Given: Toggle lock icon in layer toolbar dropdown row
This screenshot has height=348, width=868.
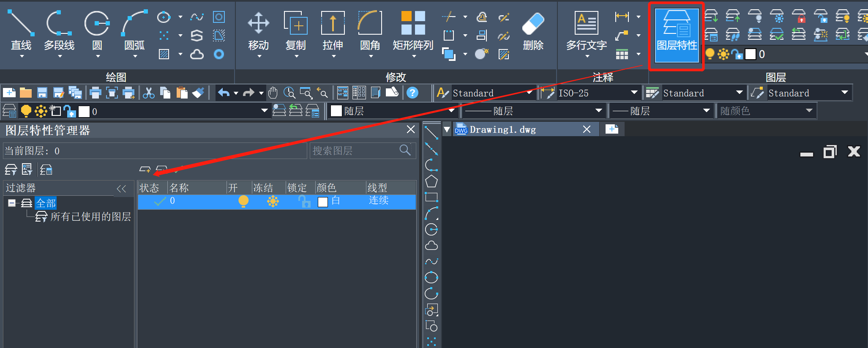Looking at the screenshot, I should click(x=70, y=111).
